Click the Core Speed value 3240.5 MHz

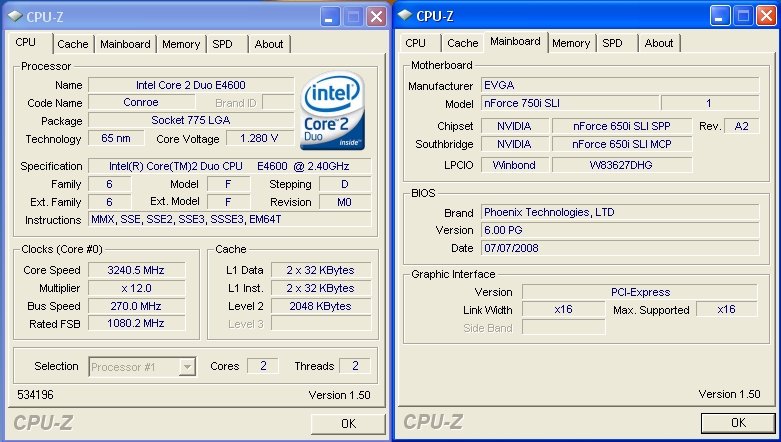(x=136, y=270)
